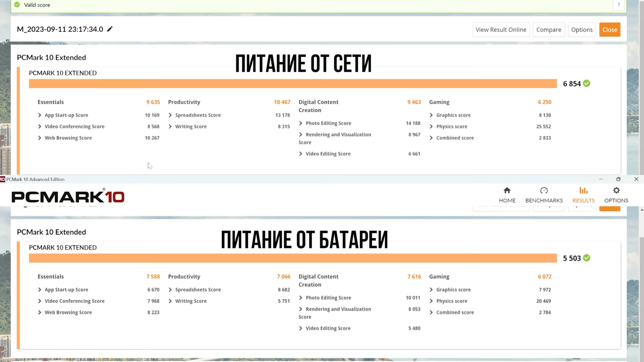Click the Compare button
This screenshot has width=644, height=362.
click(548, 30)
